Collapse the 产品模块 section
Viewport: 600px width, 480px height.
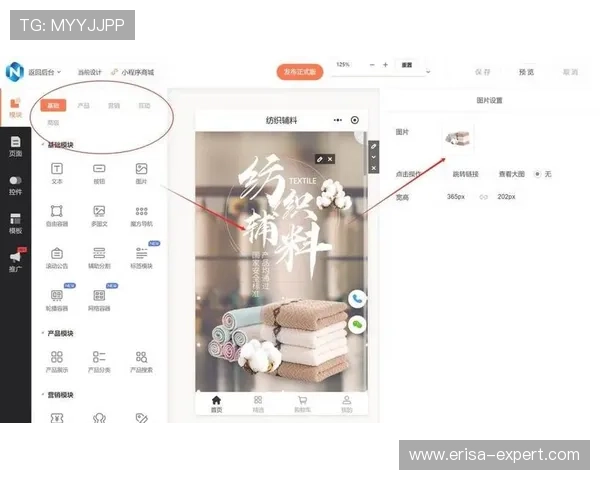click(x=42, y=333)
